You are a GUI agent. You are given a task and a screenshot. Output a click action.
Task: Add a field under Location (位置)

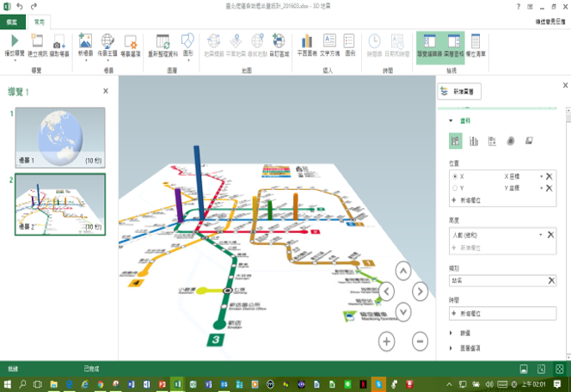click(466, 200)
